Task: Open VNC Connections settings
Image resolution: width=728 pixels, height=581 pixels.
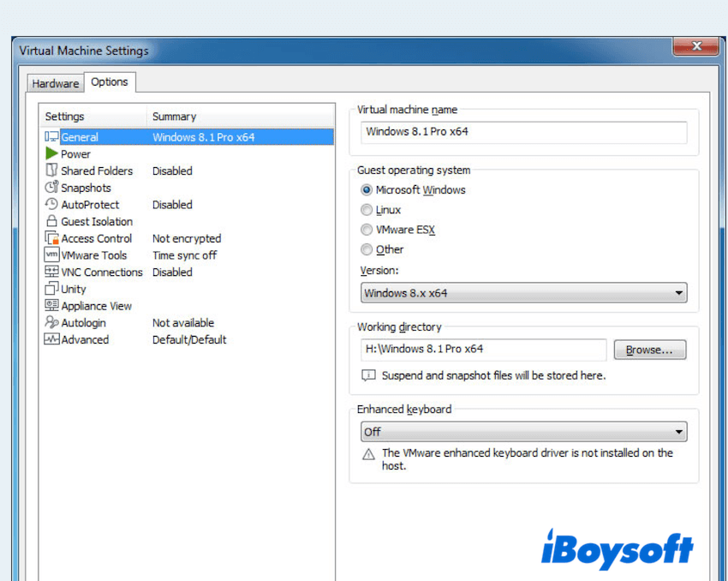Action: [x=102, y=273]
